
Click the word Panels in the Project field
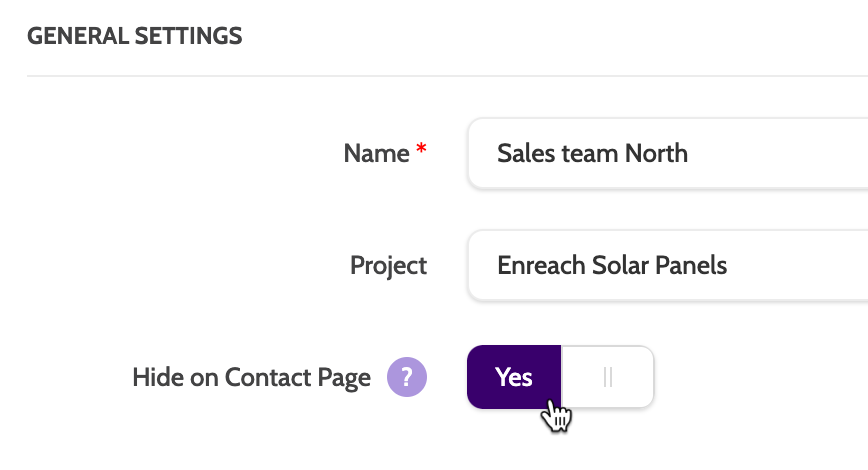(692, 265)
